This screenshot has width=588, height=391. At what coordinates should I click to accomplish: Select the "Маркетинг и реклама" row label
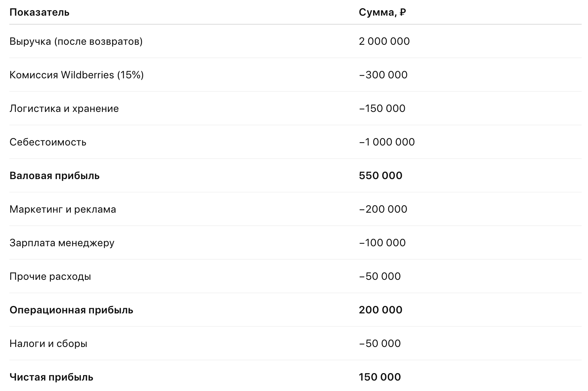[x=63, y=209]
